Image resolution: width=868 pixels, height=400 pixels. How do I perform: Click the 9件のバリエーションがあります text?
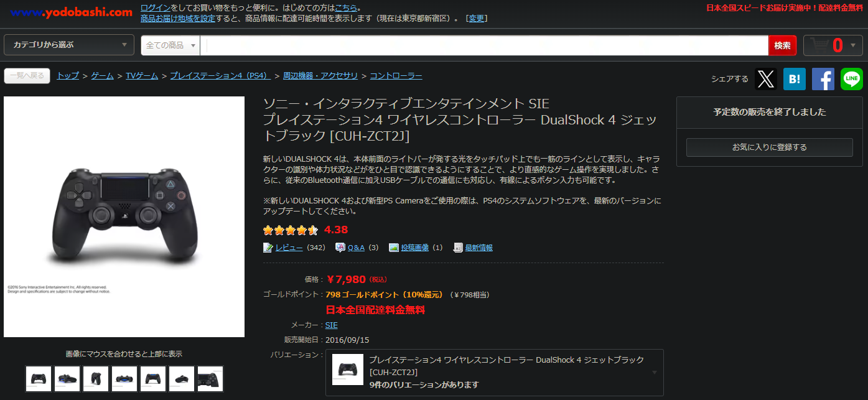pyautogui.click(x=424, y=384)
